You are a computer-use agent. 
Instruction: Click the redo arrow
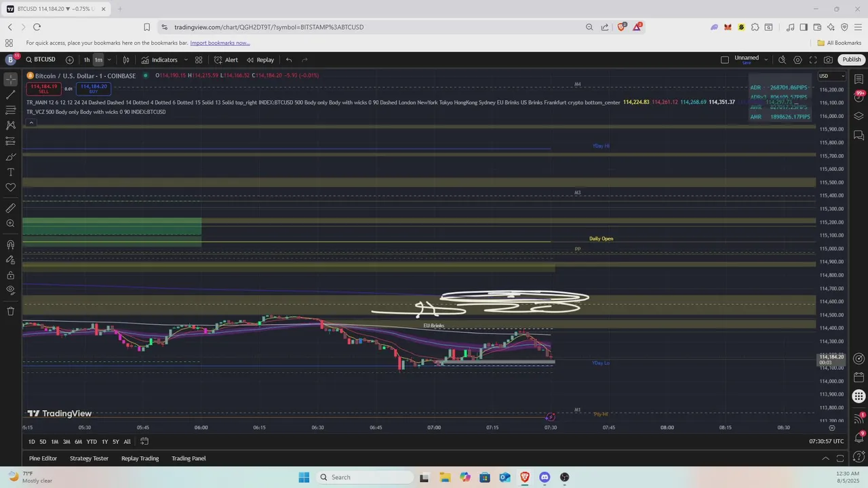[304, 60]
